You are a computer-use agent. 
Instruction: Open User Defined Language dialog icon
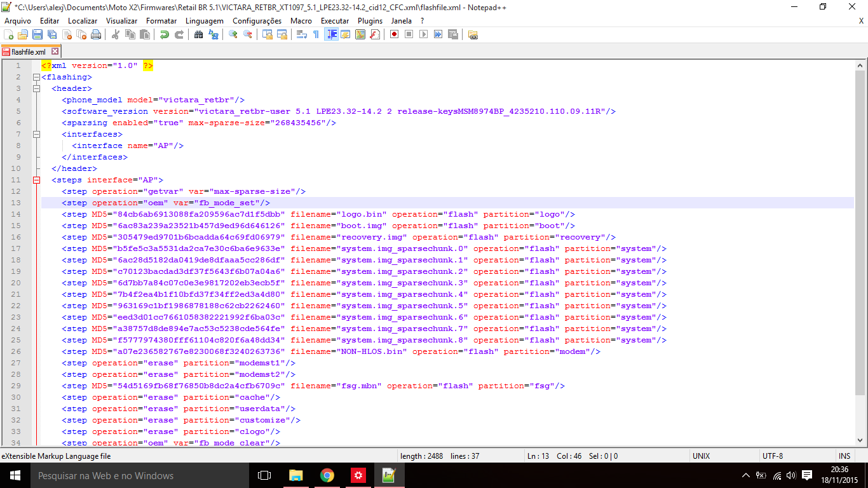346,34
